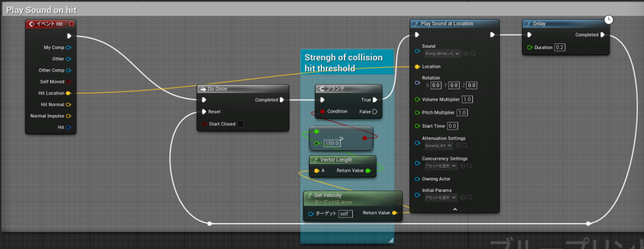Select the Delay node title
Image resolution: width=644 pixels, height=249 pixels.
(539, 23)
